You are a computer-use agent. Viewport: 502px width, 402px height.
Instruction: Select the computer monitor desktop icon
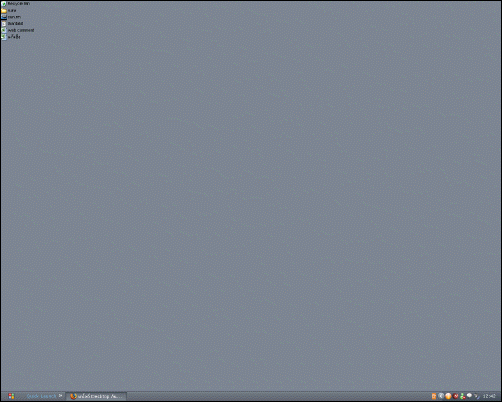coord(4,17)
